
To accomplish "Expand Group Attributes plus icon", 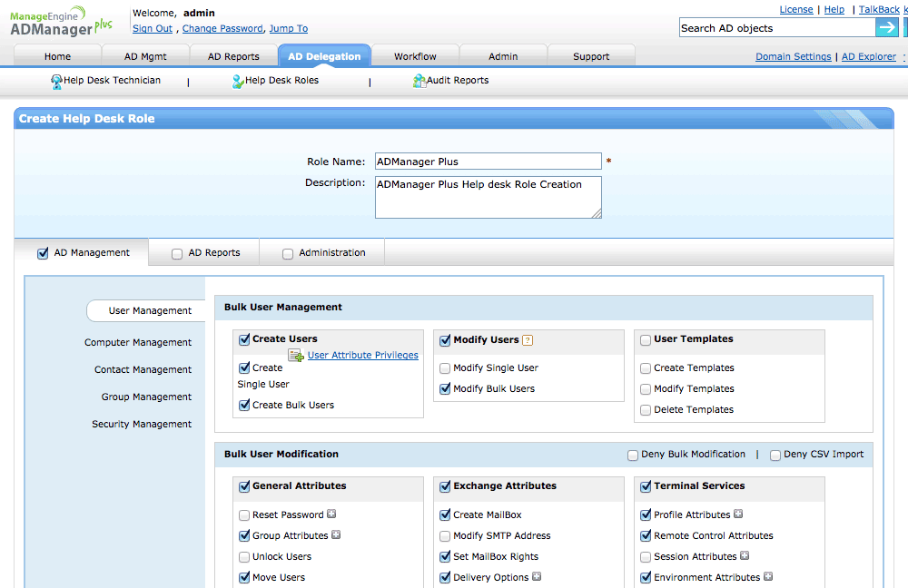I will click(x=336, y=534).
